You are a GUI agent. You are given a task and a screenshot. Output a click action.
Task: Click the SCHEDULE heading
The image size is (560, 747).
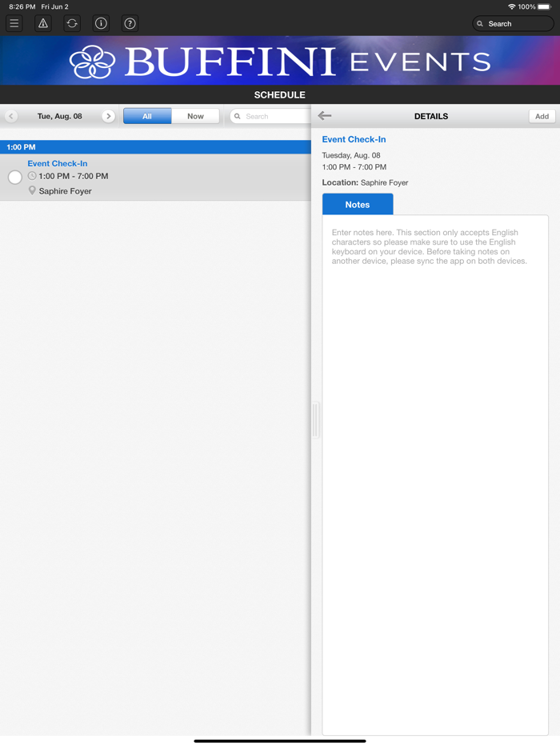280,95
